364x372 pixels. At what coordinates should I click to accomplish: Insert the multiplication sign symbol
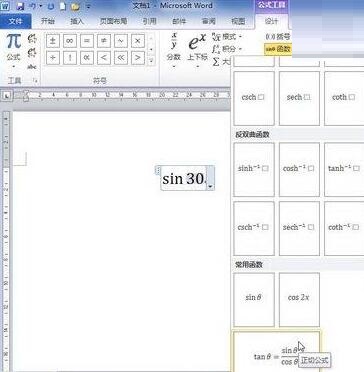(138, 41)
